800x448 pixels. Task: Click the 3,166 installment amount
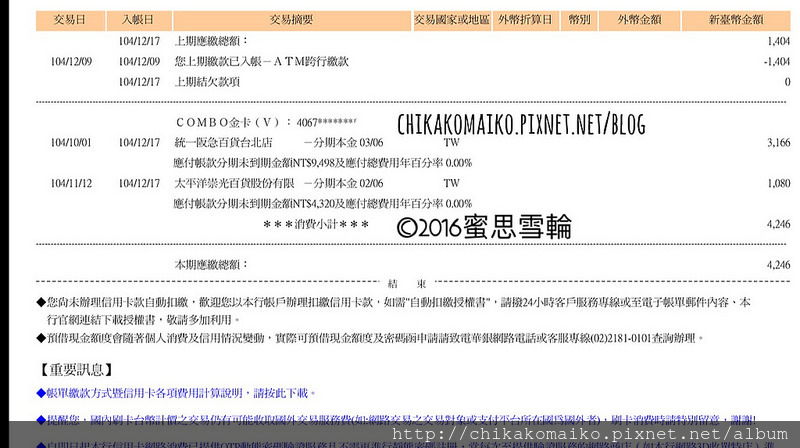779,143
